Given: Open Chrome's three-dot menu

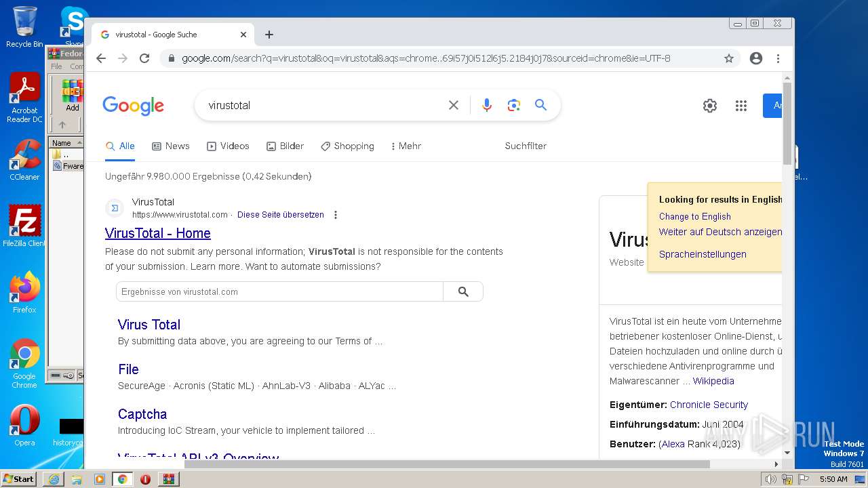Looking at the screenshot, I should click(x=778, y=58).
